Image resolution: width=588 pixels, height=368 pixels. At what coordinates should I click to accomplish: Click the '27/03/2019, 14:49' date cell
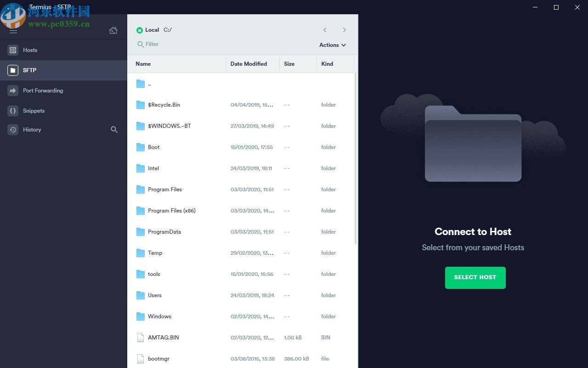[x=252, y=126]
